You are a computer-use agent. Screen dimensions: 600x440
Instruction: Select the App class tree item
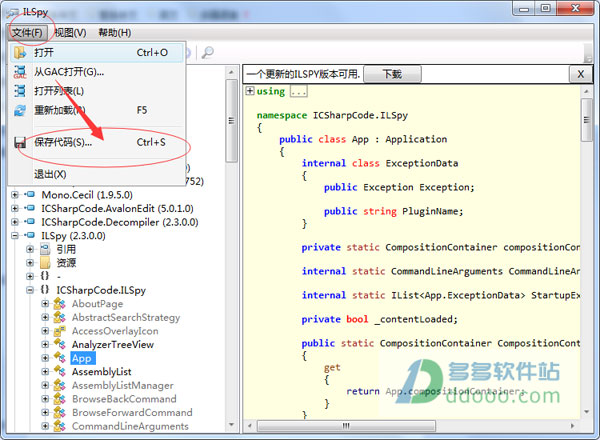point(82,359)
